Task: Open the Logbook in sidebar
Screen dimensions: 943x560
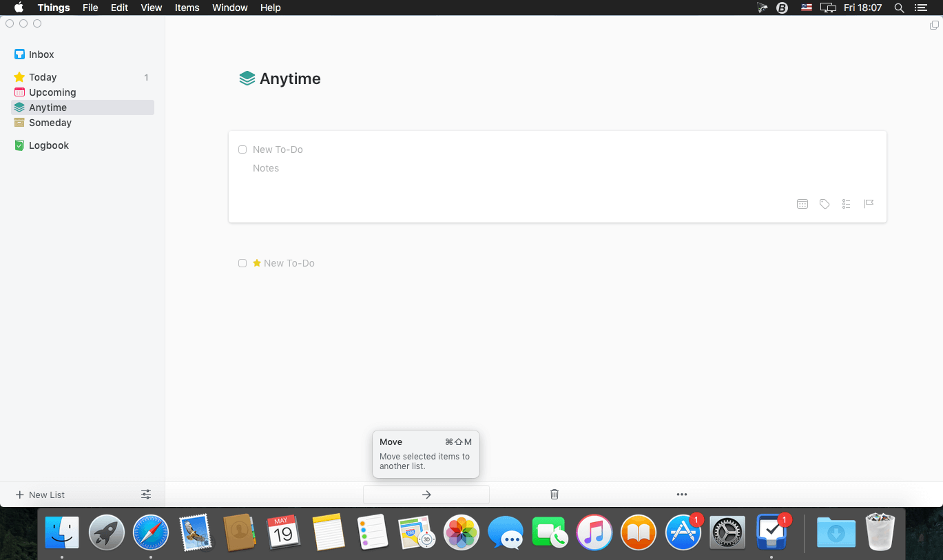Action: tap(48, 145)
